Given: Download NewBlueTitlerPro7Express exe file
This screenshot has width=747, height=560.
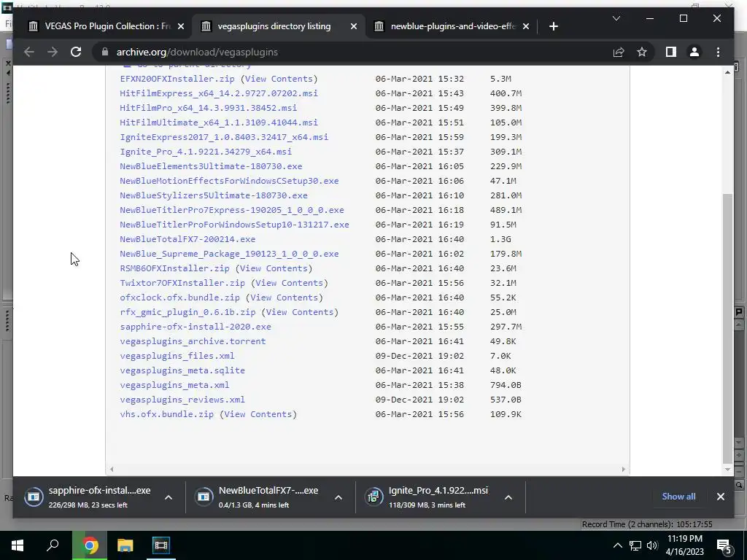Looking at the screenshot, I should (x=232, y=210).
